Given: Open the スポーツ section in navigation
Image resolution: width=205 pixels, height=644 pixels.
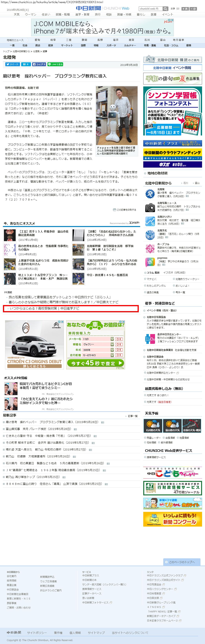Looking at the screenshot, I should click(x=111, y=45).
